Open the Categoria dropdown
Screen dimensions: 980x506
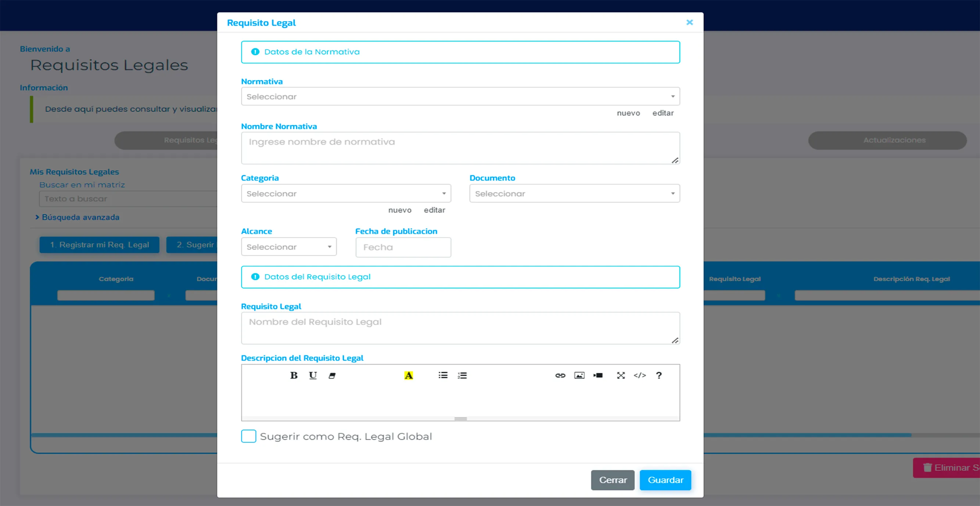[346, 194]
